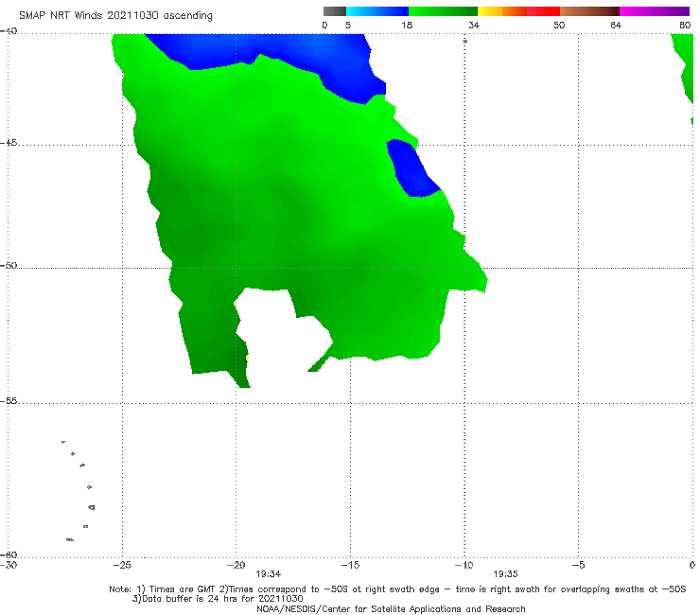Click the red segment before 50 on the color bar
The width and height of the screenshot is (700, 615).
pos(543,11)
